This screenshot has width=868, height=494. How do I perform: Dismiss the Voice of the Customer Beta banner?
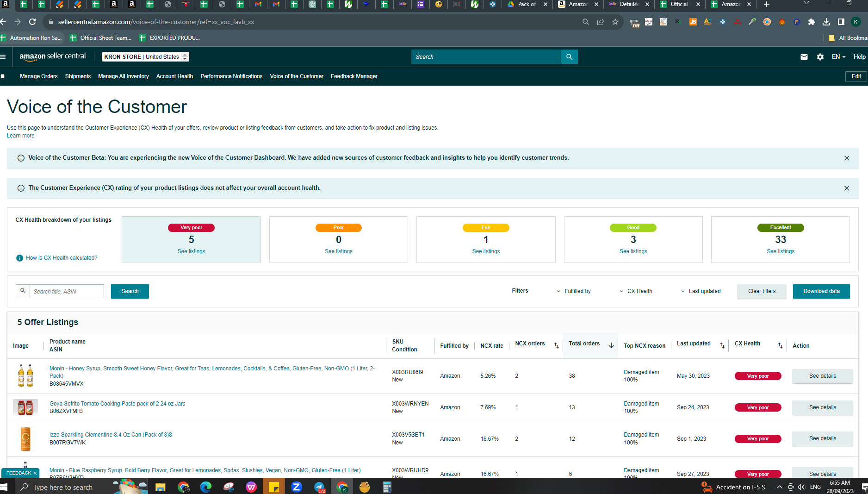click(x=847, y=158)
